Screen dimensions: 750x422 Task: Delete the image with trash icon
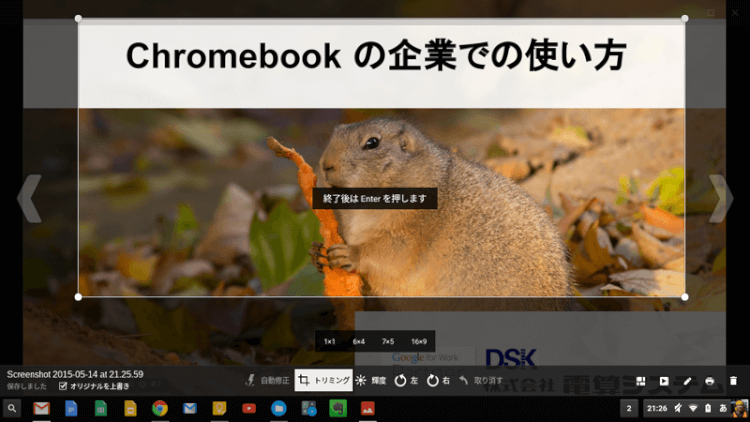733,381
